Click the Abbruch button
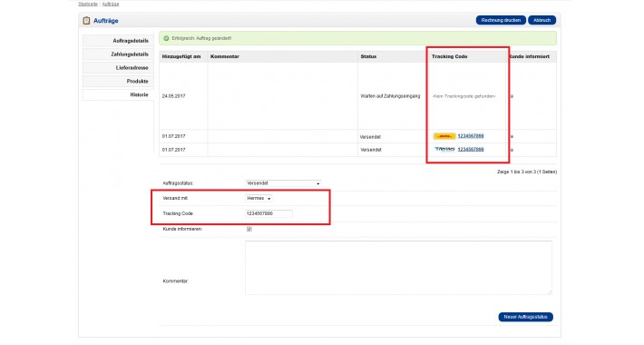The height and width of the screenshot is (345, 644). tap(542, 20)
